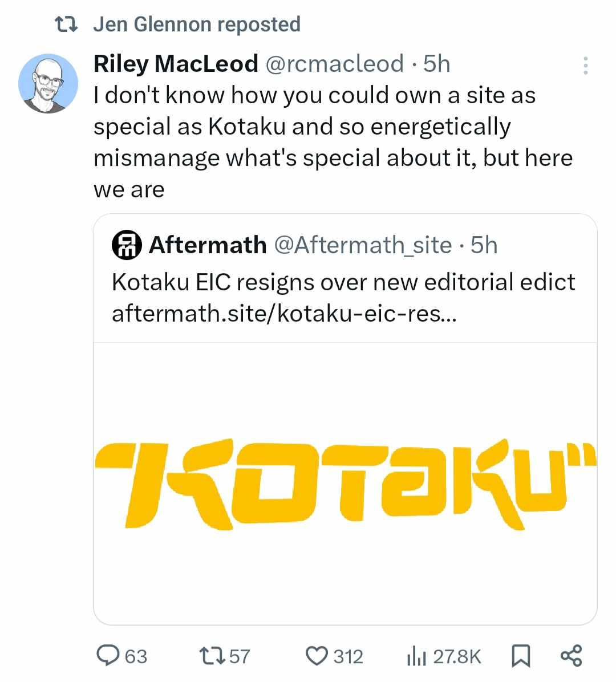
Task: Open the @rcmacleod handle
Action: pyautogui.click(x=334, y=64)
